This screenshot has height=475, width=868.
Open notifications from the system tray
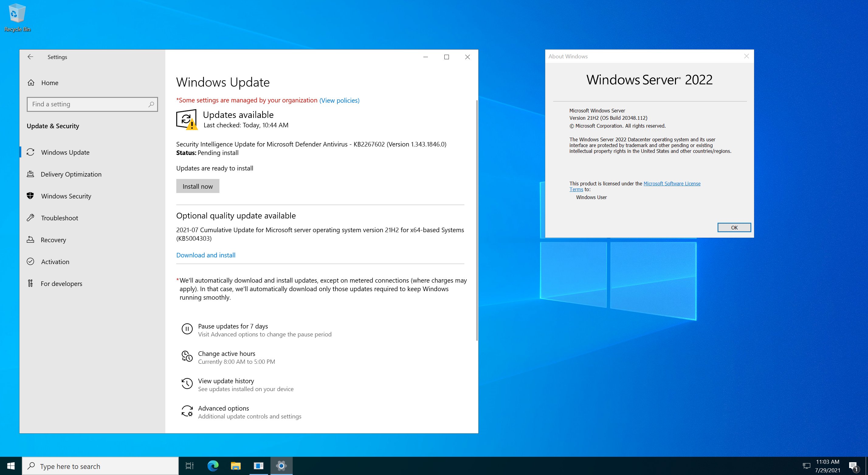pos(855,466)
